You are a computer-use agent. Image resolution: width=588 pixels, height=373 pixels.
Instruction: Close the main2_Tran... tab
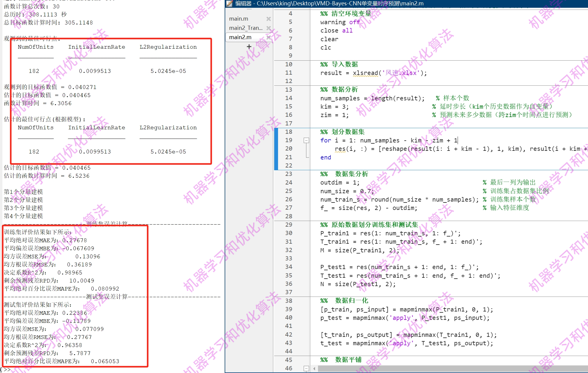tap(268, 28)
